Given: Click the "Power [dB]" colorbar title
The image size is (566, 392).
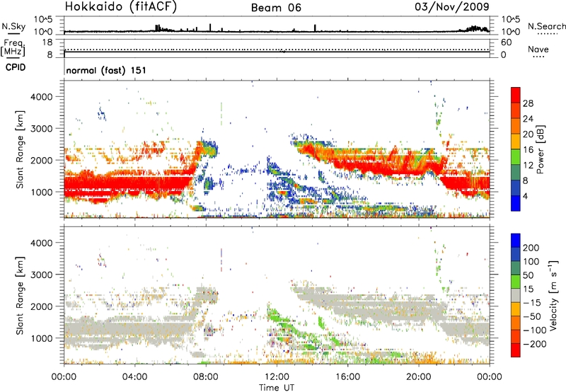Looking at the screenshot, I should 541,149.
